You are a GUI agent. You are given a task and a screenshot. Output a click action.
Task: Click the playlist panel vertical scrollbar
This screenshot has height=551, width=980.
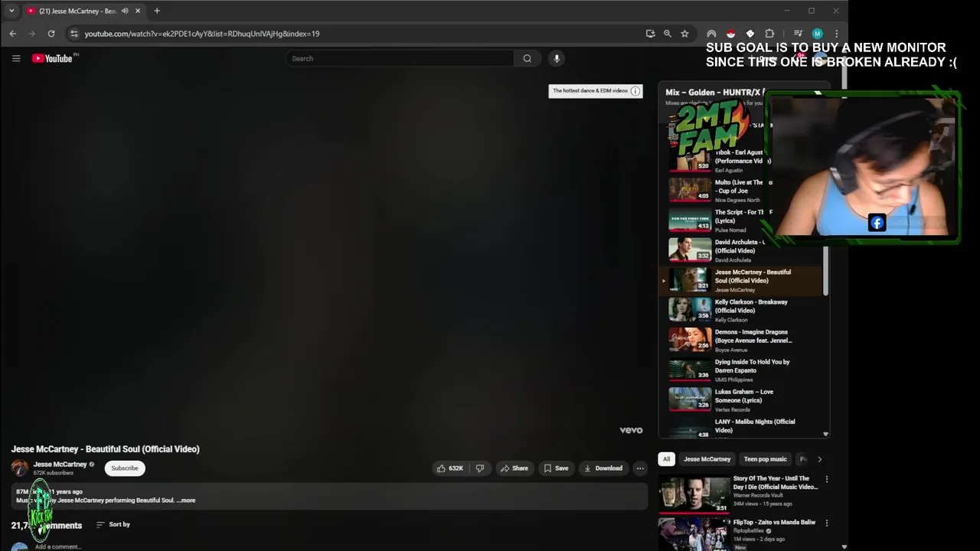coord(825,270)
